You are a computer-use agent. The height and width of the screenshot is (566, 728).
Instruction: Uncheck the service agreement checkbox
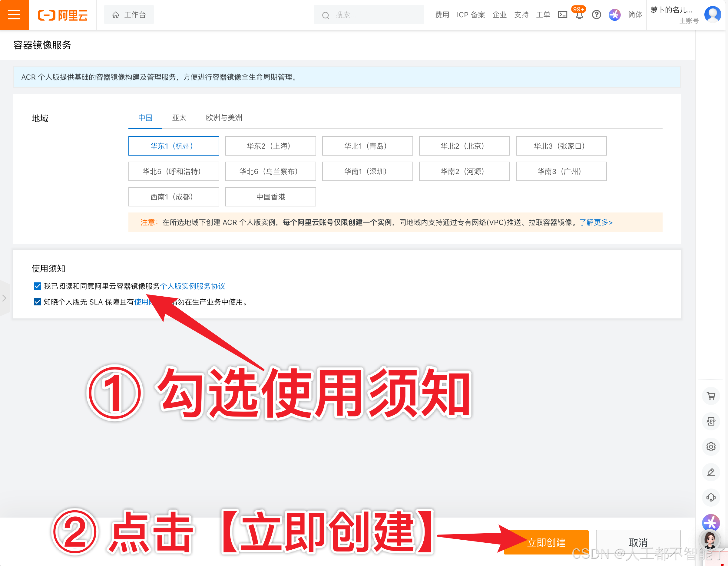pyautogui.click(x=37, y=286)
